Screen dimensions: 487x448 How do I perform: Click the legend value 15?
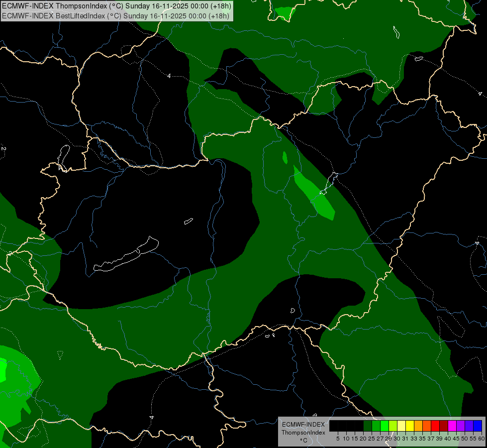pos(355,439)
